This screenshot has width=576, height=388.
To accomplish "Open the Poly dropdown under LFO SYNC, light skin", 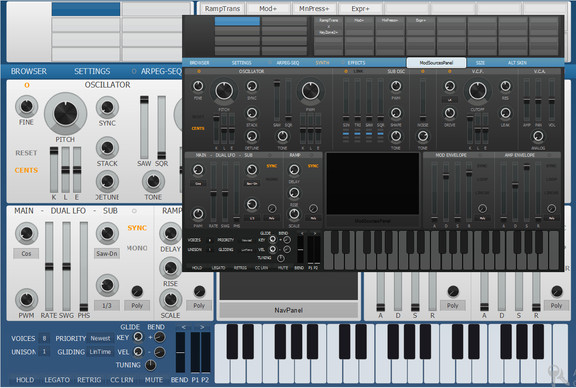I will [x=137, y=305].
